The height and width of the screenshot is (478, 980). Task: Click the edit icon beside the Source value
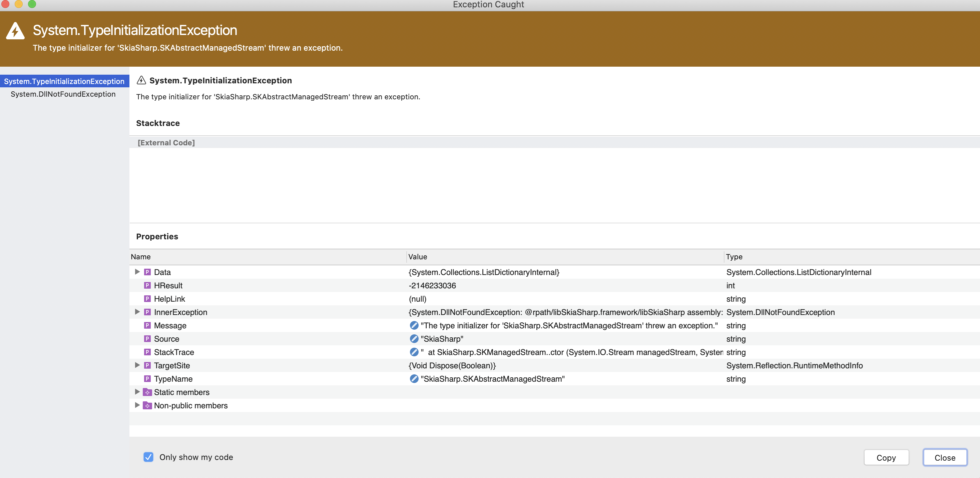(x=414, y=339)
